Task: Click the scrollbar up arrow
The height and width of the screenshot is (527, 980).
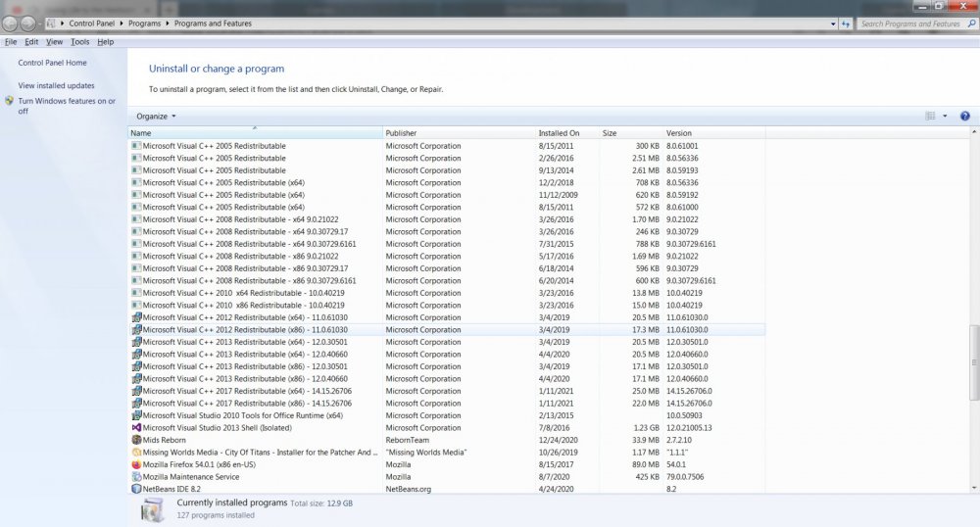Action: coord(974,132)
